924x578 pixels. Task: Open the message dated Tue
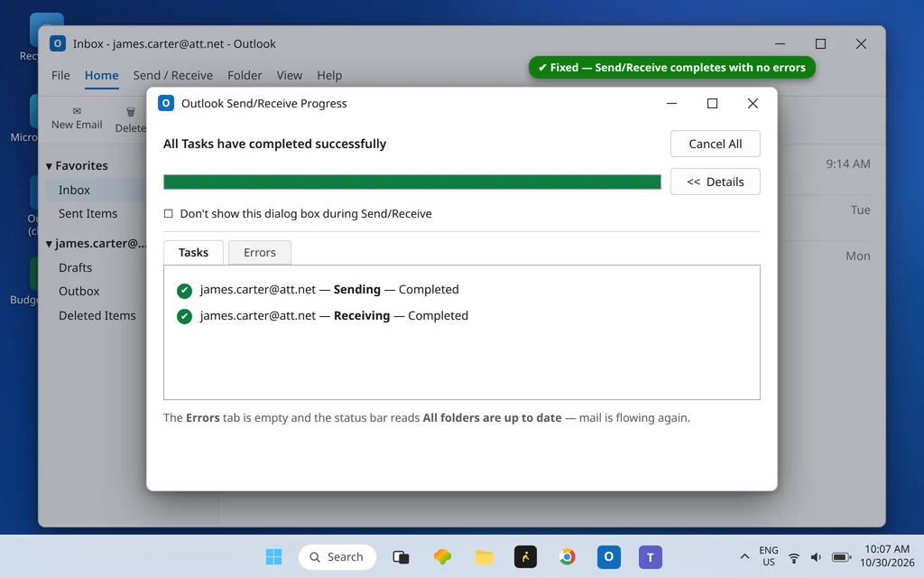click(860, 210)
